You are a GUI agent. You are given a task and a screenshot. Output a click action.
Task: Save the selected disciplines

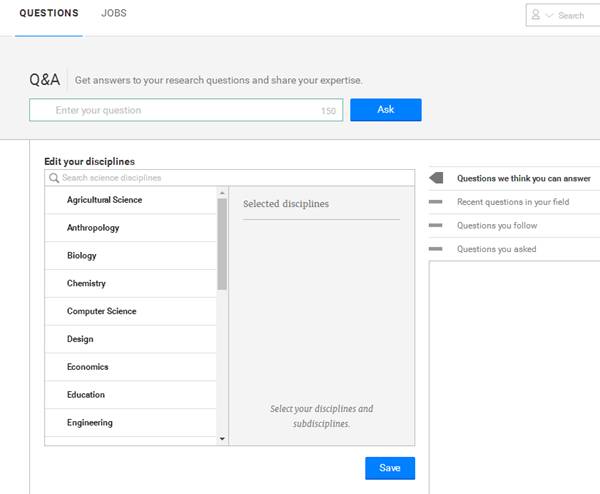coord(390,468)
